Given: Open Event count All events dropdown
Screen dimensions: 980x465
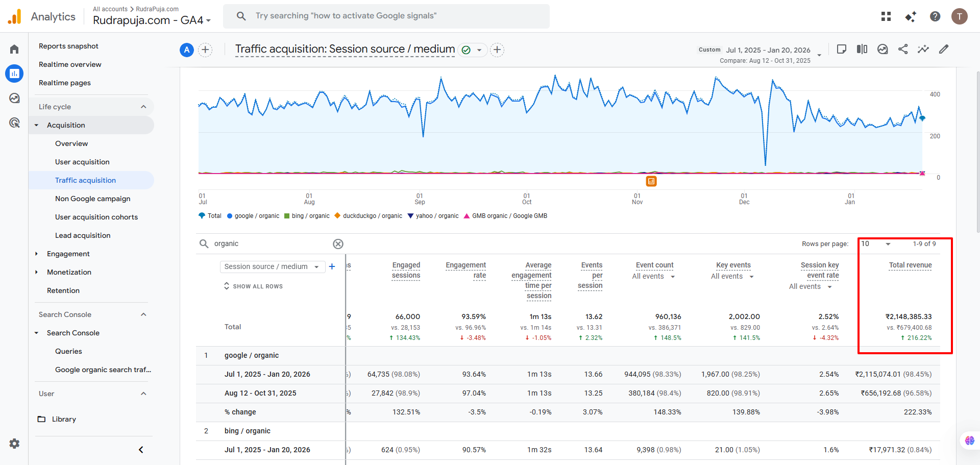Looking at the screenshot, I should click(654, 276).
